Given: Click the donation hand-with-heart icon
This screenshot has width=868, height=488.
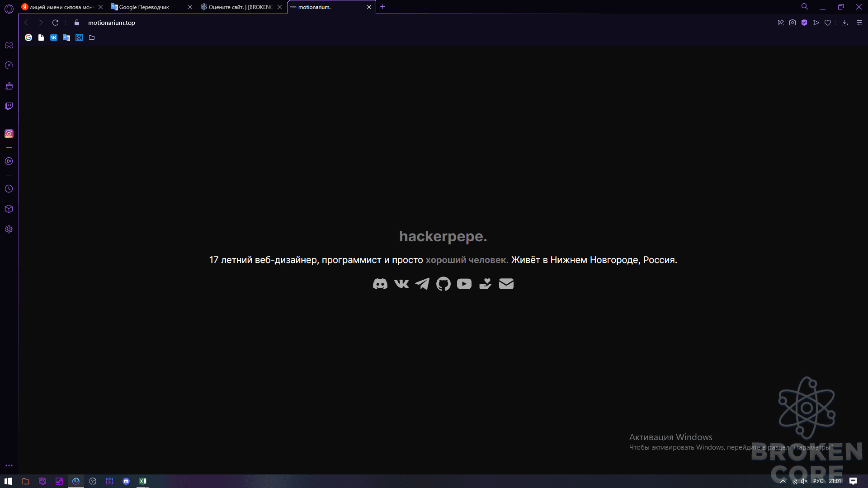Looking at the screenshot, I should pyautogui.click(x=485, y=284).
